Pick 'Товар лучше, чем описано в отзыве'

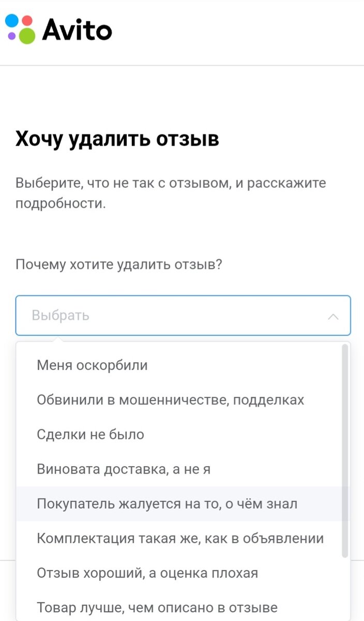[156, 607]
